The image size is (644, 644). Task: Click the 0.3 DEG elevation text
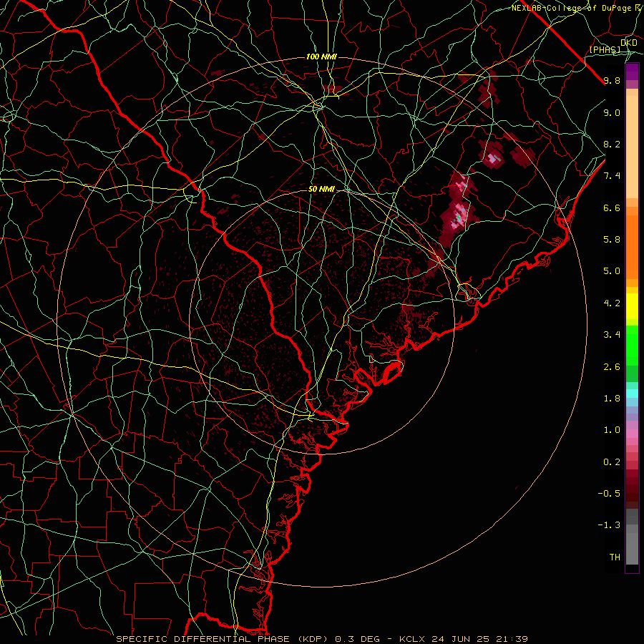(357, 639)
